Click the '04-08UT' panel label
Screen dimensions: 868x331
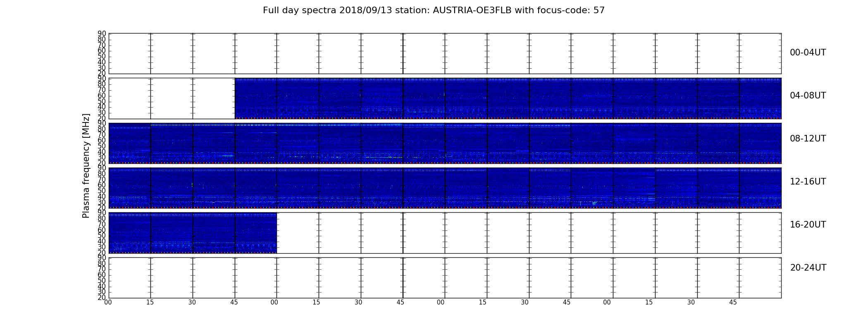tap(808, 96)
